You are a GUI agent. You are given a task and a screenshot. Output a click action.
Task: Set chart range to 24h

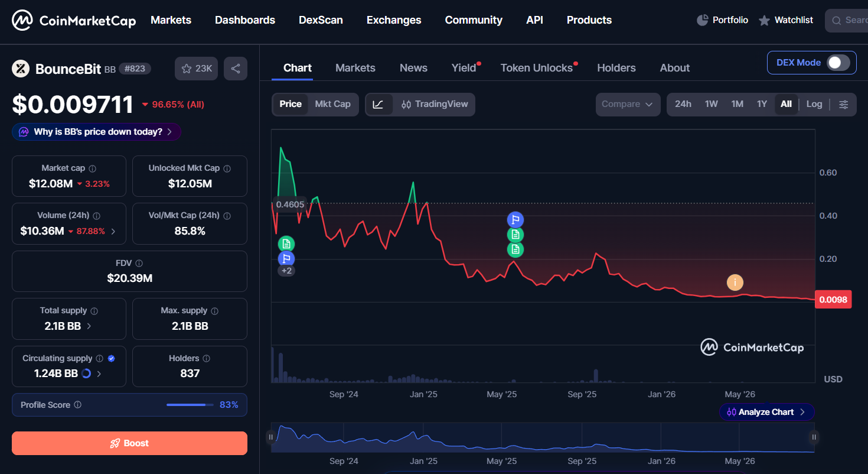pos(683,105)
